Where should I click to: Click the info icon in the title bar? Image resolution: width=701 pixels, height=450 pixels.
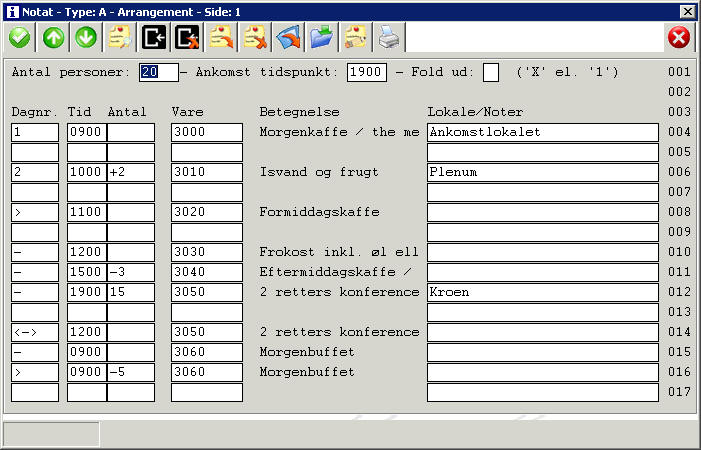click(13, 12)
